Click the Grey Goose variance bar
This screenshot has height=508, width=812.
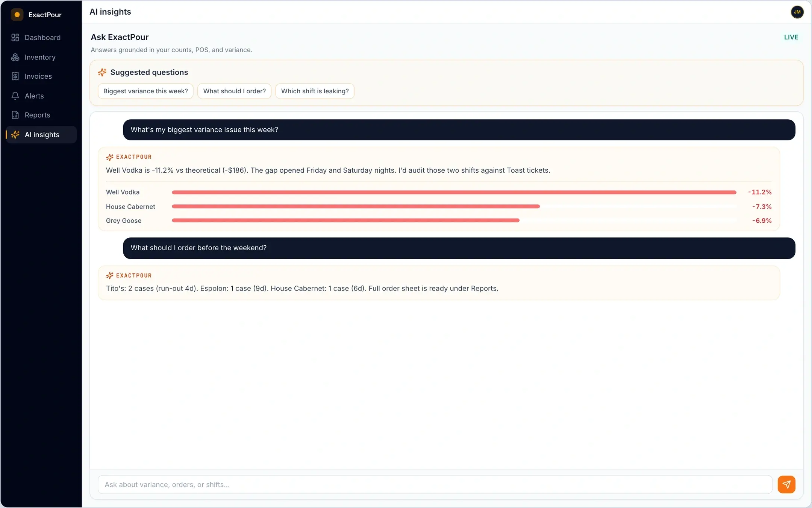tap(345, 221)
